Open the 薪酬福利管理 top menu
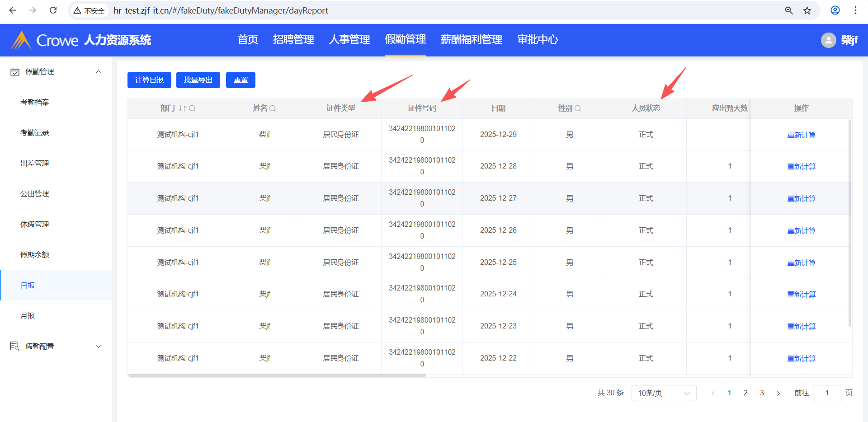868x422 pixels. 471,40
